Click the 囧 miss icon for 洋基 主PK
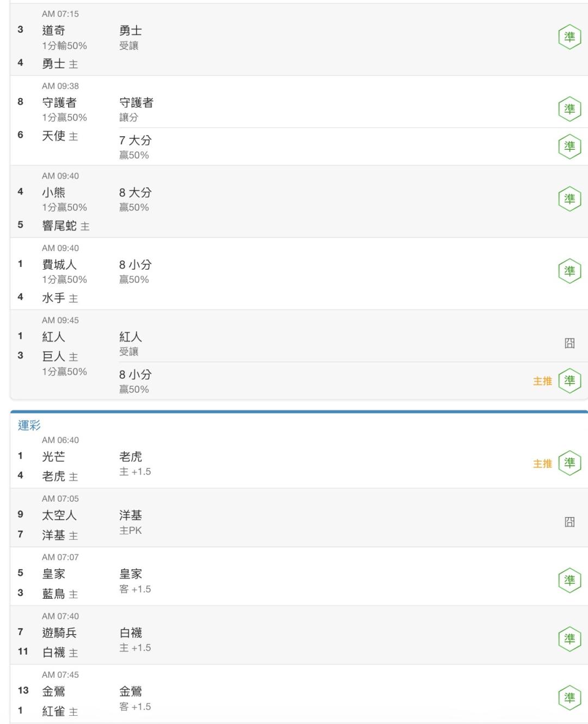 point(569,522)
